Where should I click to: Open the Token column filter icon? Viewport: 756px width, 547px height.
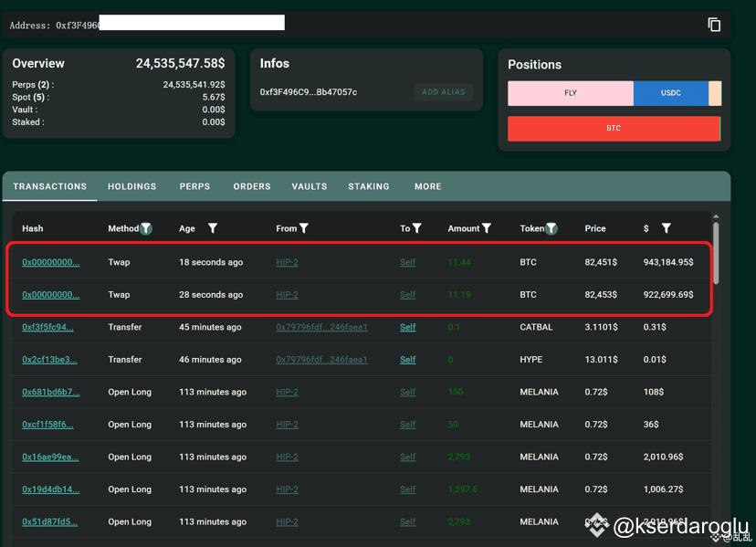[x=551, y=228]
